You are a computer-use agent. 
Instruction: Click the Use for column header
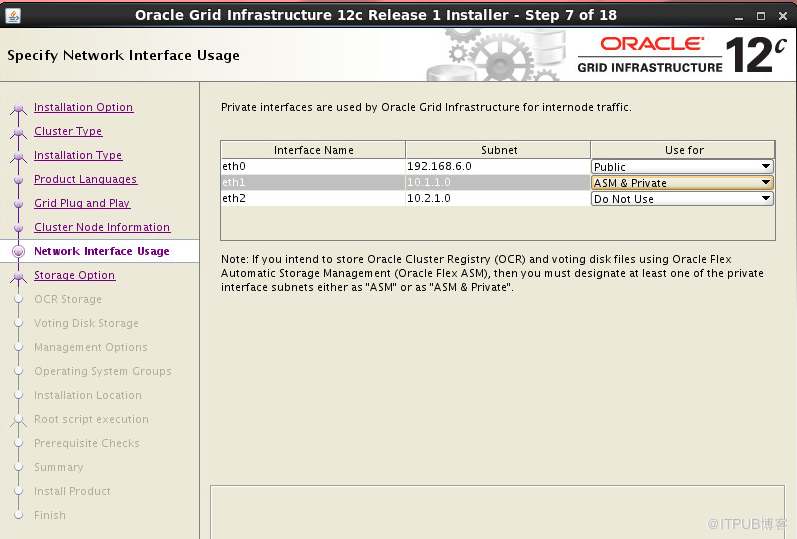point(683,150)
